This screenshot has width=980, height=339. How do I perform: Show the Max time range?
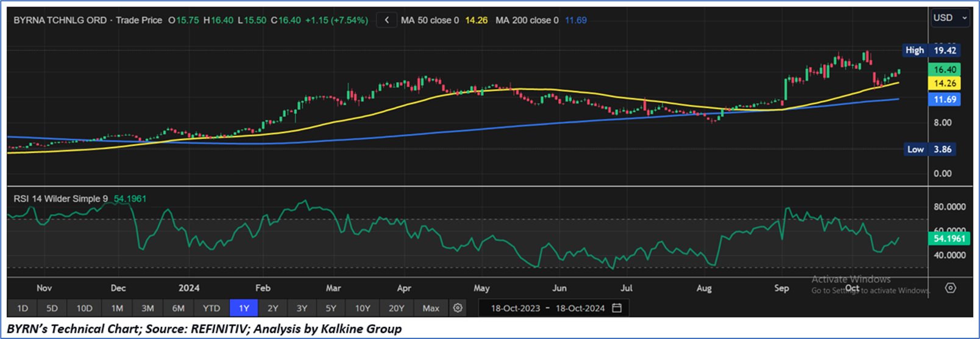pos(430,308)
